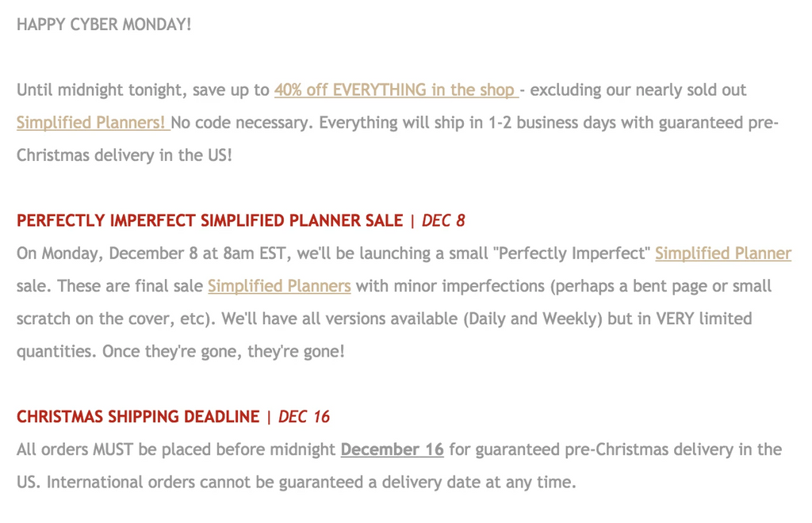The width and height of the screenshot is (812, 523).
Task: Follow Simplified Planners link after "final sale"
Action: pos(279,286)
